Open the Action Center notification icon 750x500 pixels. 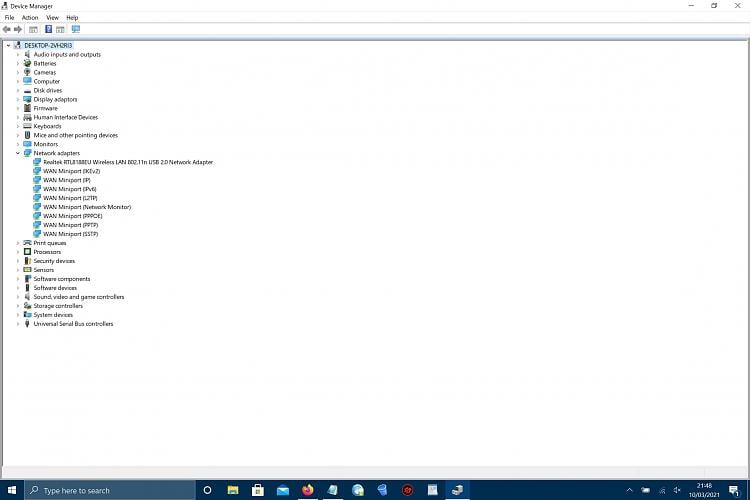tap(734, 490)
